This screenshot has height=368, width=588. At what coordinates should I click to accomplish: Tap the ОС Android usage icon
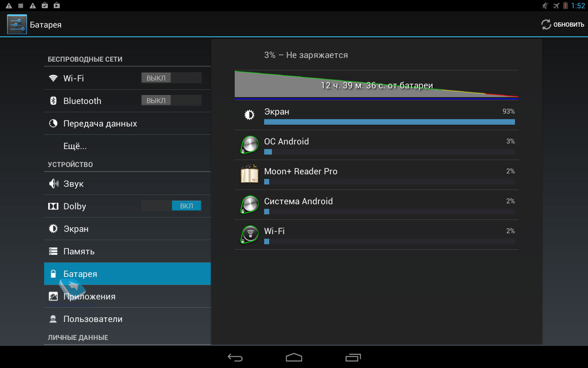coord(249,145)
